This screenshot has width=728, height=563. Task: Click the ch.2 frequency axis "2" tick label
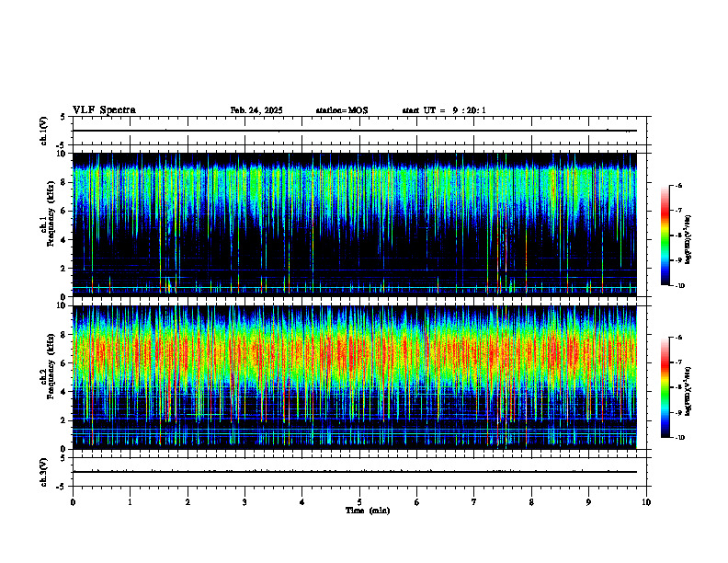pos(63,420)
